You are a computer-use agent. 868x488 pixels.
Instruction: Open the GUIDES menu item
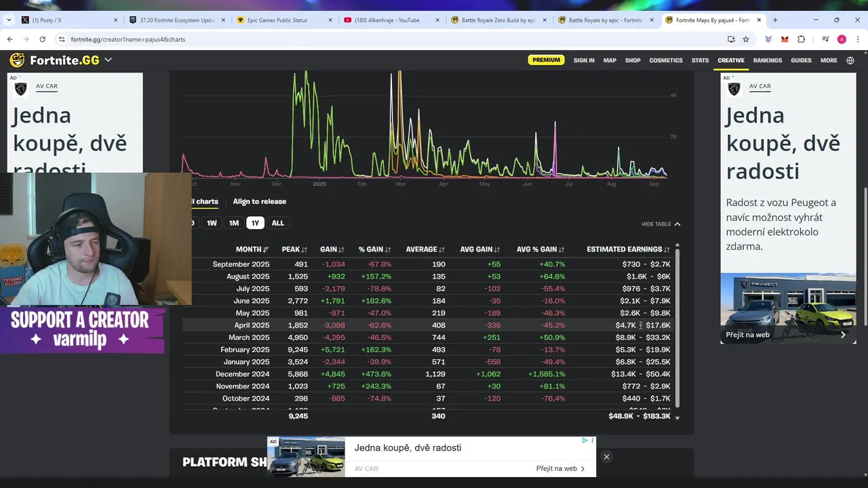point(801,60)
